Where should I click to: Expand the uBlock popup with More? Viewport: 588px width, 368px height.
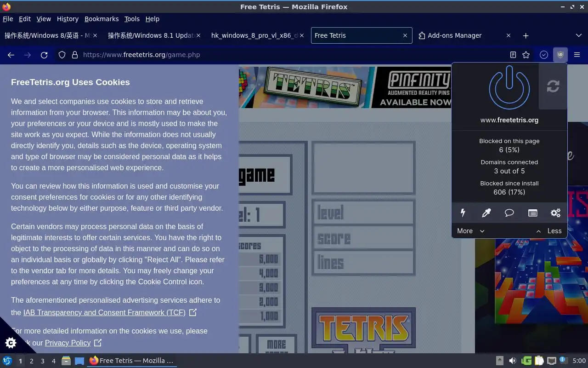[x=471, y=231]
